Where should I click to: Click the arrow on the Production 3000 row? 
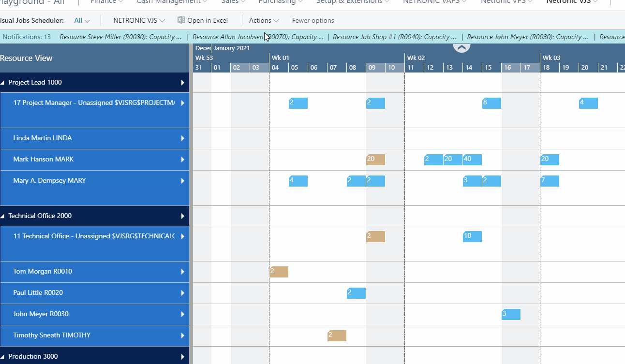point(183,357)
